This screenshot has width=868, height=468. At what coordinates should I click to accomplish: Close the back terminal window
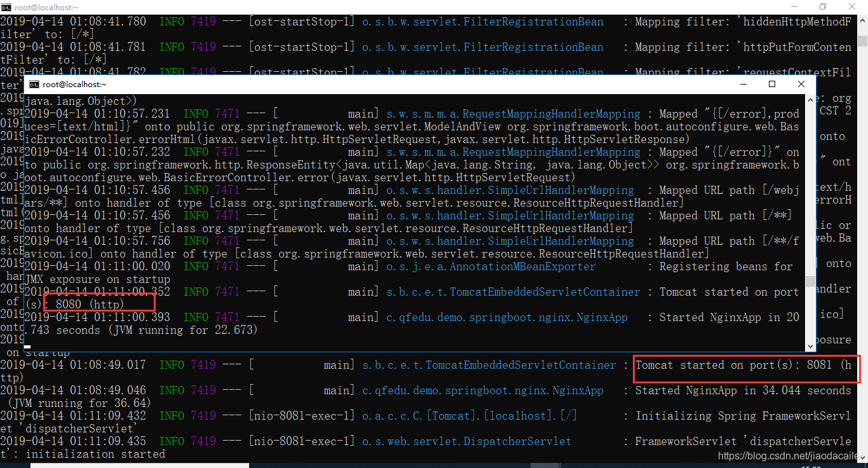click(x=852, y=7)
